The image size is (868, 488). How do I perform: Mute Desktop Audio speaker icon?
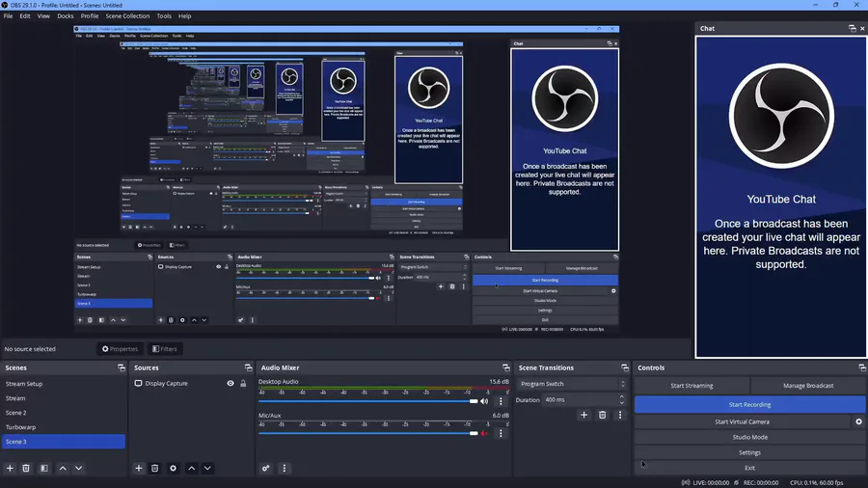point(484,401)
